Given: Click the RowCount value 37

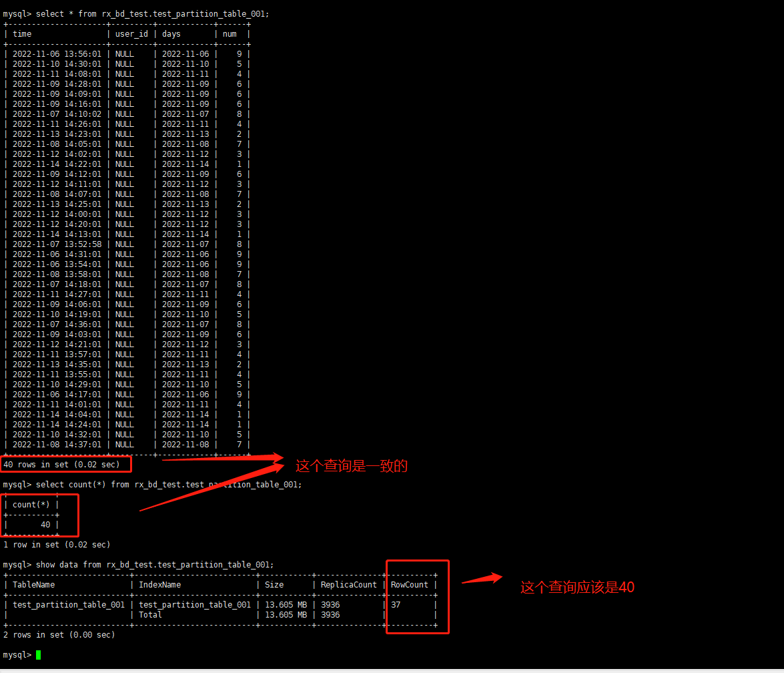Looking at the screenshot, I should coord(396,605).
